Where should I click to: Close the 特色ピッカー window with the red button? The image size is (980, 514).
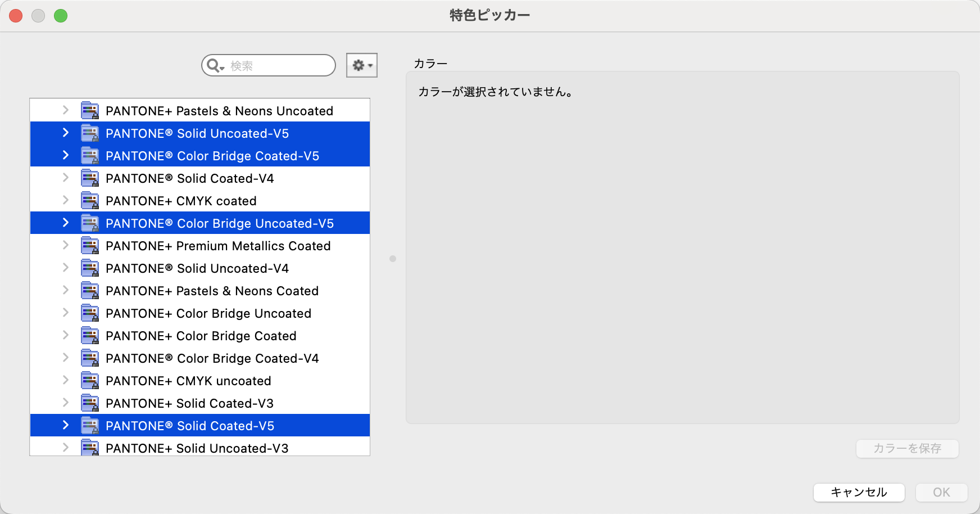pos(16,16)
